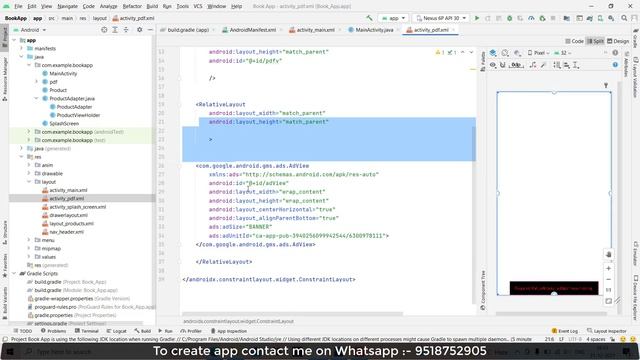Open Search Everywhere with the magnifier icon
This screenshot has width=640, height=360.
click(624, 18)
